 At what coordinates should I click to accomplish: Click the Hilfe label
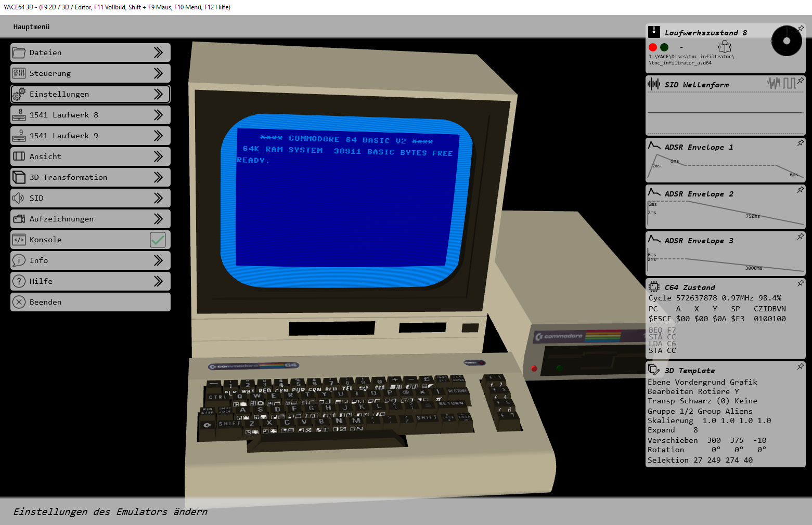click(41, 281)
